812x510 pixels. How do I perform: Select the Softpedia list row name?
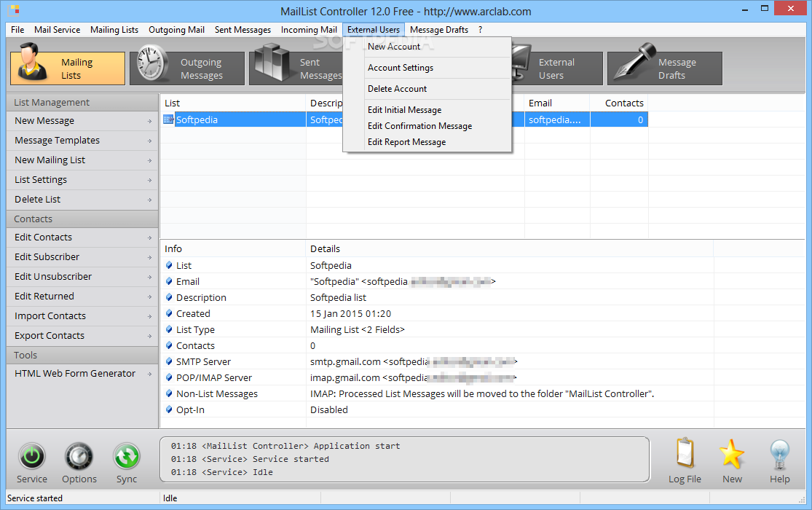197,119
